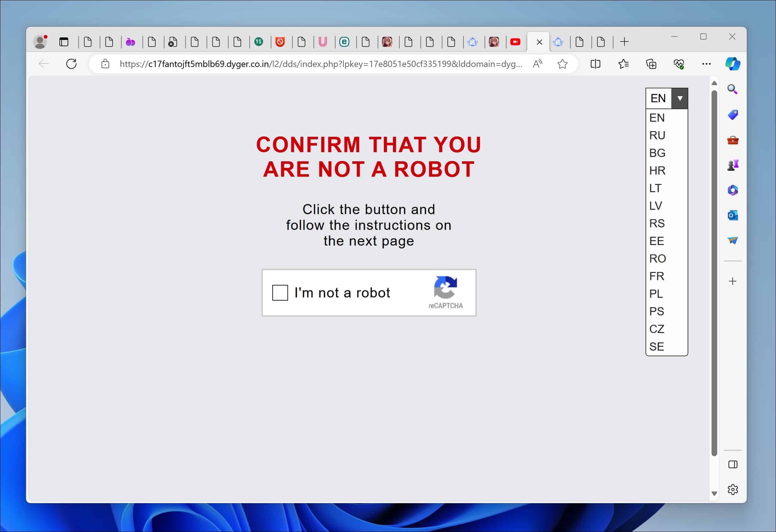Go back with the browser back arrow
Screen dimensions: 776x532
click(x=44, y=64)
